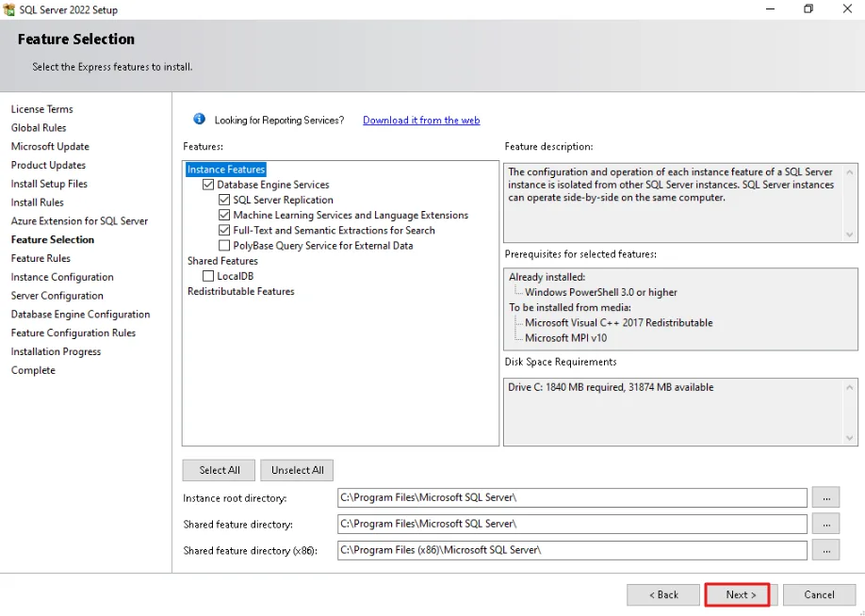The height and width of the screenshot is (616, 865).
Task: Click the SQL Server Setup title bar icon
Action: 8,9
